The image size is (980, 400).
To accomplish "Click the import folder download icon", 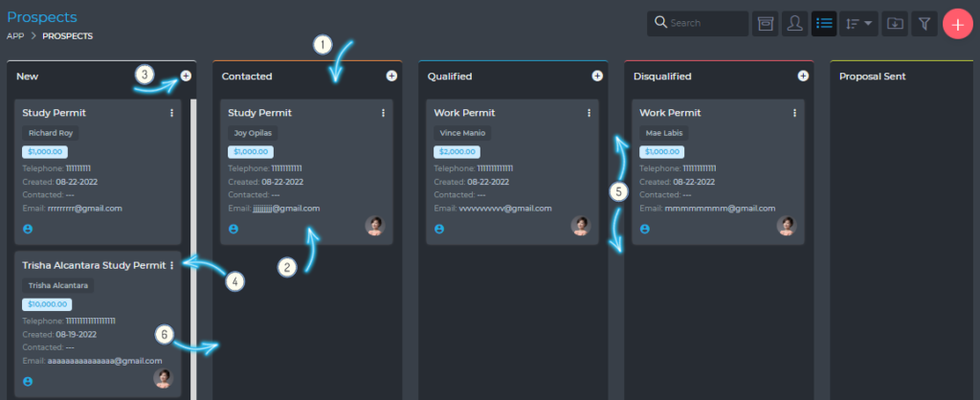I will (x=893, y=23).
